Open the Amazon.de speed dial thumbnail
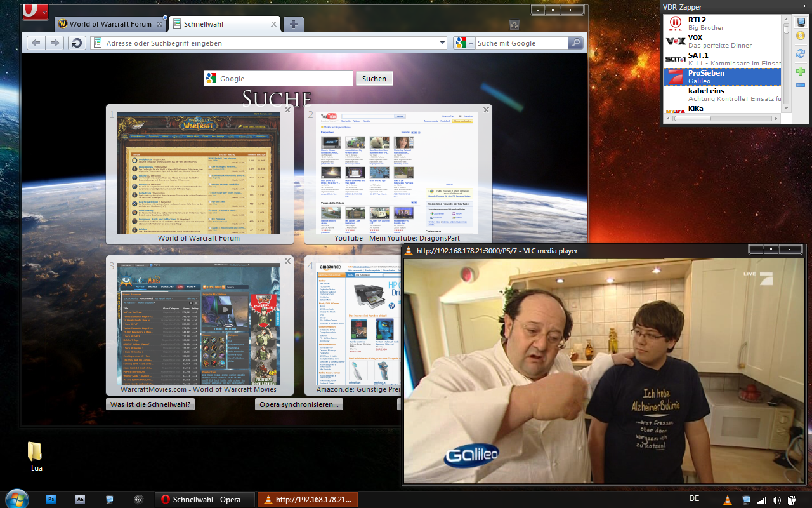Screen dimensions: 812x508 (358, 324)
